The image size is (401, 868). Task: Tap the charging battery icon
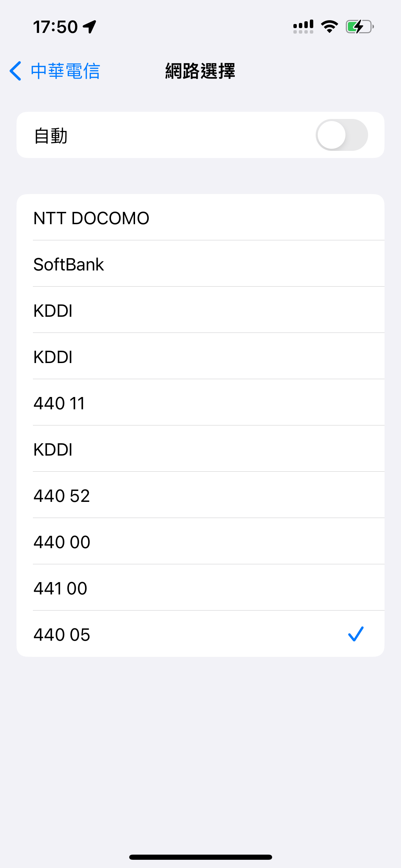(x=359, y=27)
